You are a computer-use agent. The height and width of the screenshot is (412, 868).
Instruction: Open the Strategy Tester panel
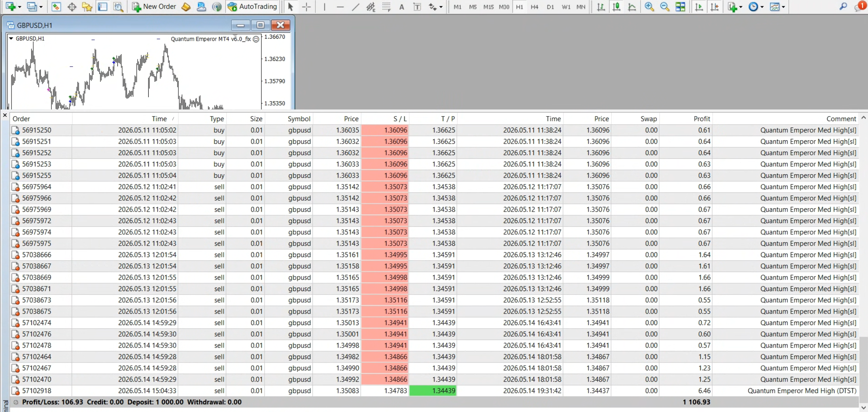click(x=118, y=7)
